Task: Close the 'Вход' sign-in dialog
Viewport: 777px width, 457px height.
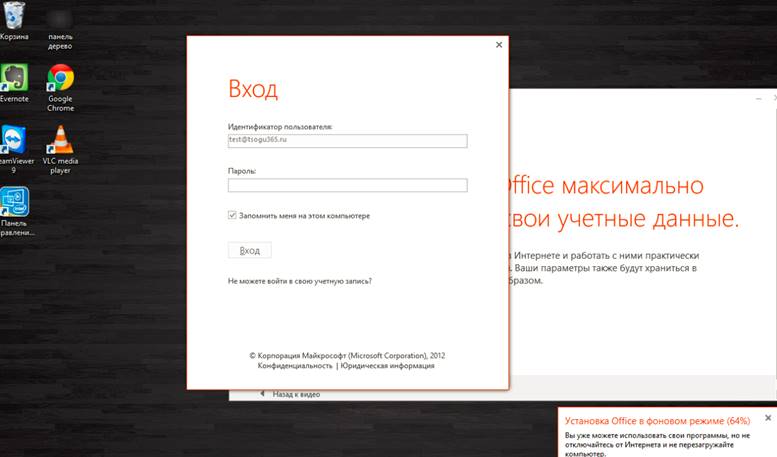Action: click(499, 45)
